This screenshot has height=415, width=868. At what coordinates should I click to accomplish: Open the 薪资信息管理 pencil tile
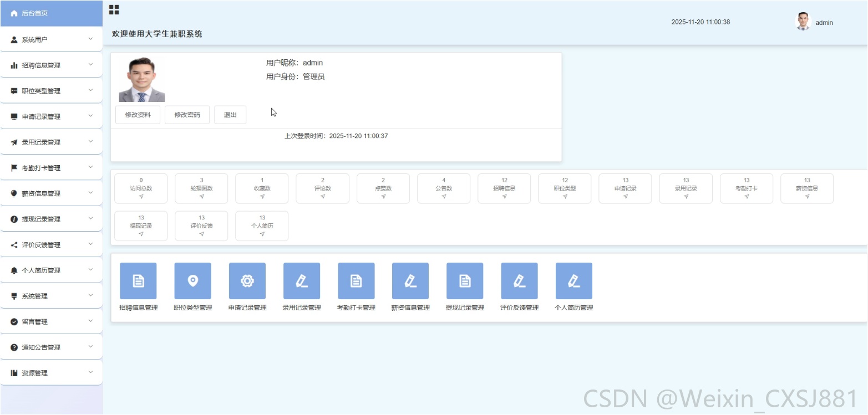click(410, 281)
